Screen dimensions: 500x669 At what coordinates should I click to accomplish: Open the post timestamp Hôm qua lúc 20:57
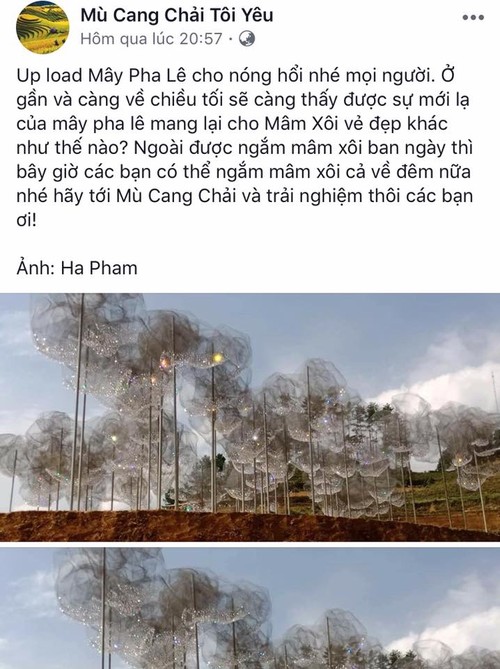pyautogui.click(x=151, y=39)
